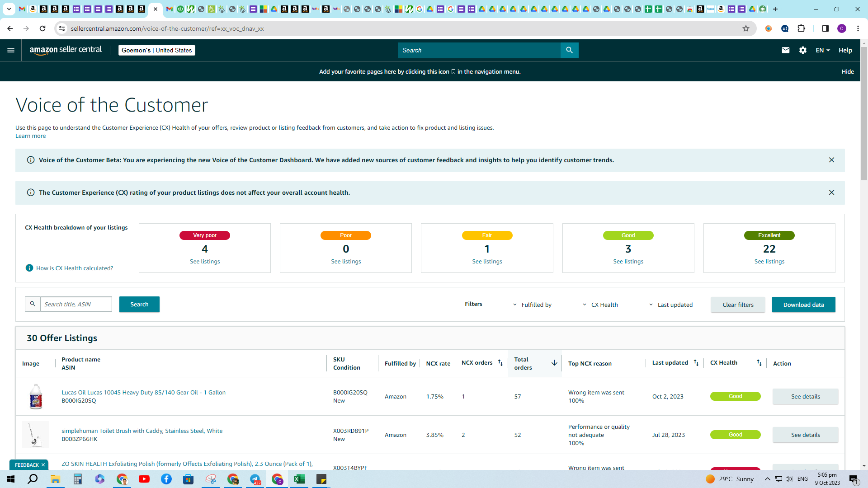Open the Goemon's United States account switcher
This screenshot has height=488, width=868.
pyautogui.click(x=156, y=50)
